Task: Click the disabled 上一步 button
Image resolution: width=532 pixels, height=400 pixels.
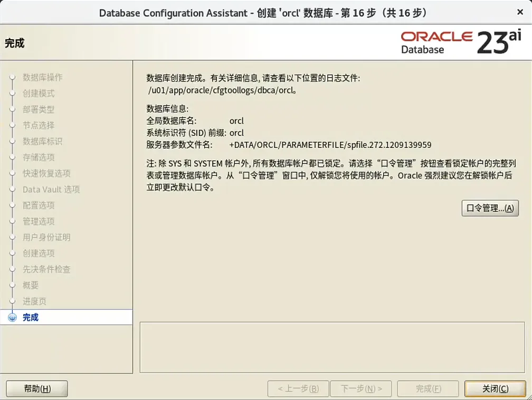Action: 297,388
